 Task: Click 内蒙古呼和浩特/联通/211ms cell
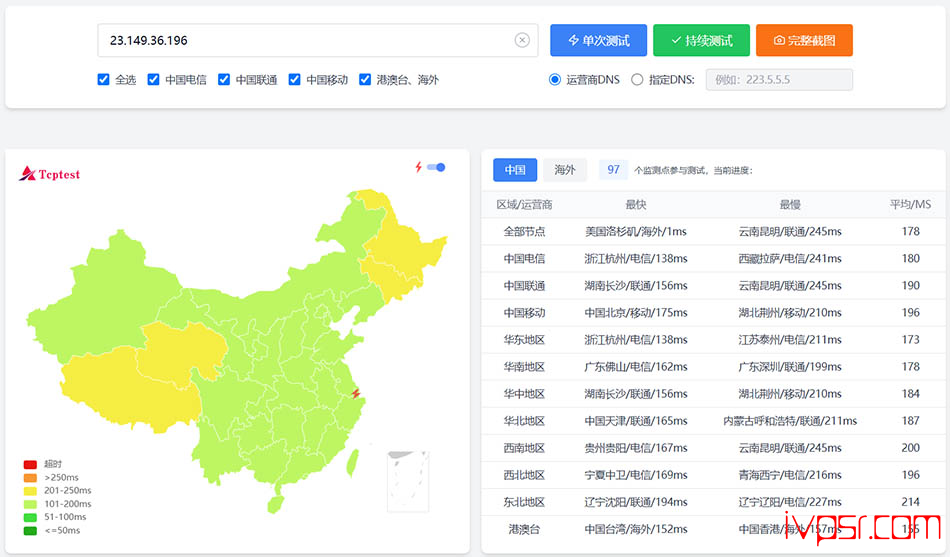coord(790,421)
